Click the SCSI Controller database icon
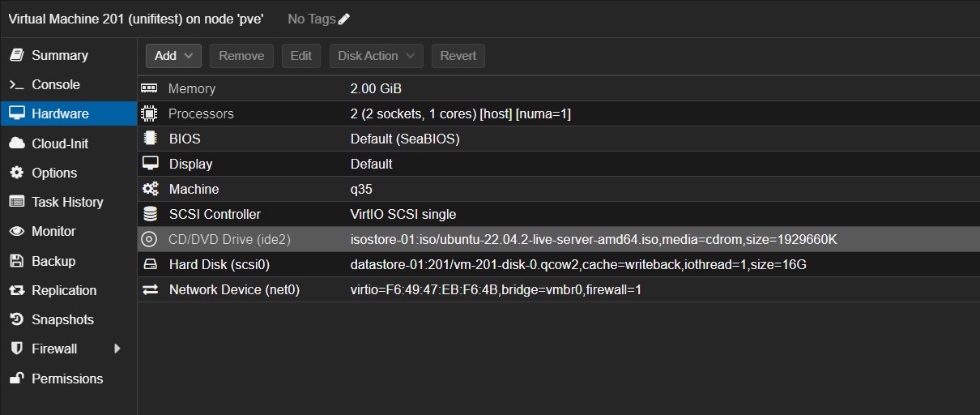Image resolution: width=980 pixels, height=415 pixels. click(x=149, y=214)
